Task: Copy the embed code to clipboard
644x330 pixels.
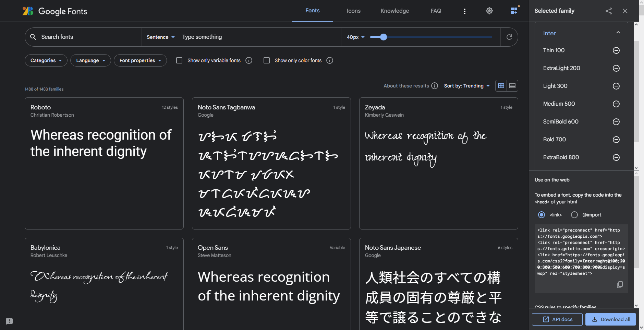Action: [620, 285]
